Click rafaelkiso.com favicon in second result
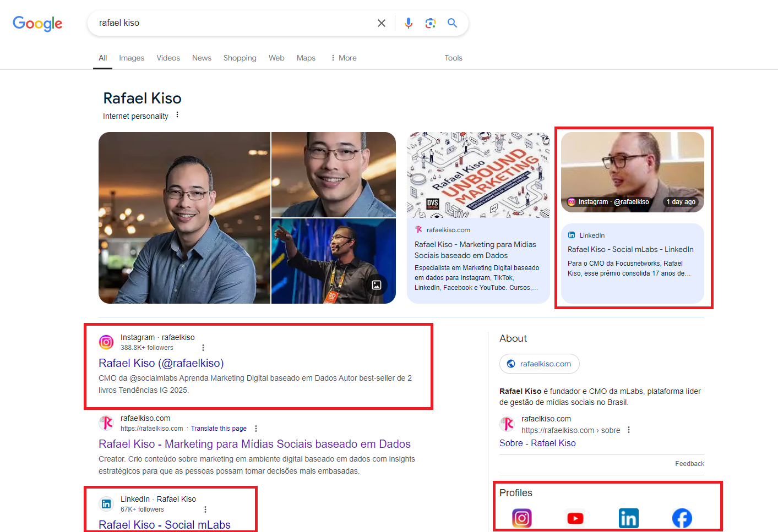The height and width of the screenshot is (532, 778). (x=106, y=423)
